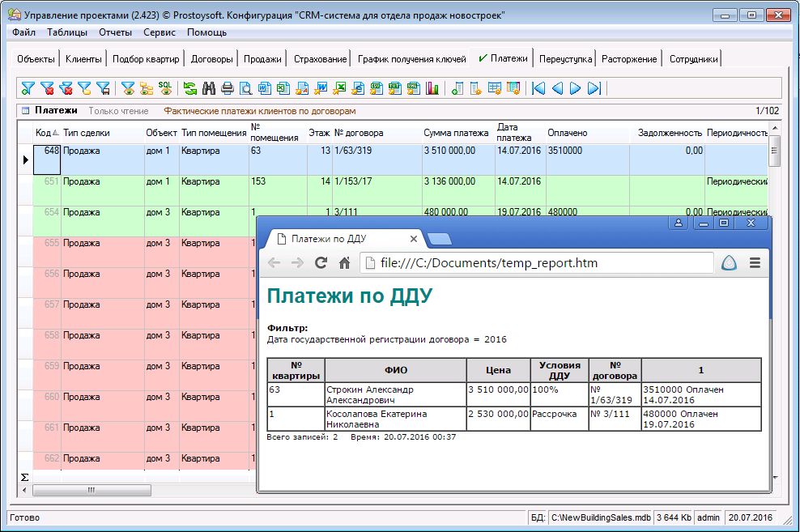Open the bar chart diagram icon

[x=432, y=88]
